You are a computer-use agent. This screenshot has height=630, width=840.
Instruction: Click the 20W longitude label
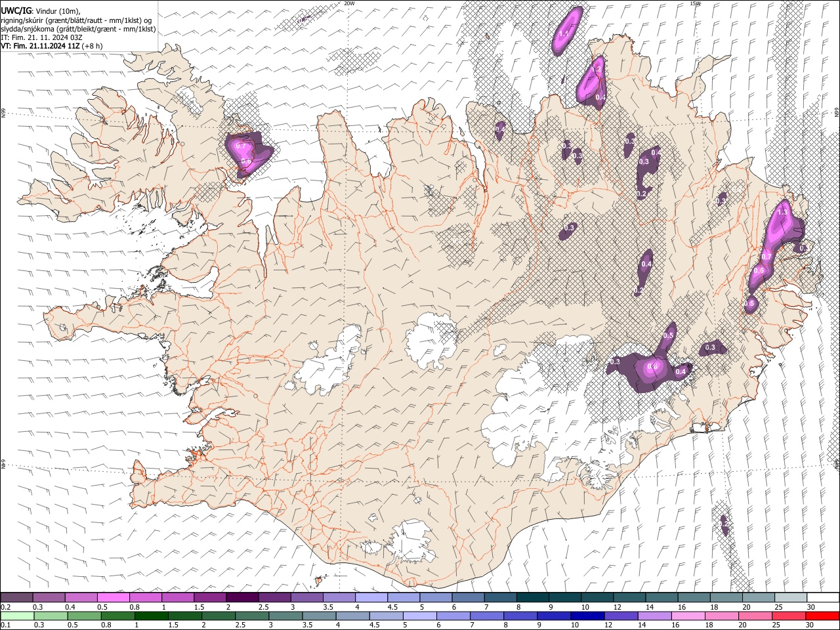349,3
